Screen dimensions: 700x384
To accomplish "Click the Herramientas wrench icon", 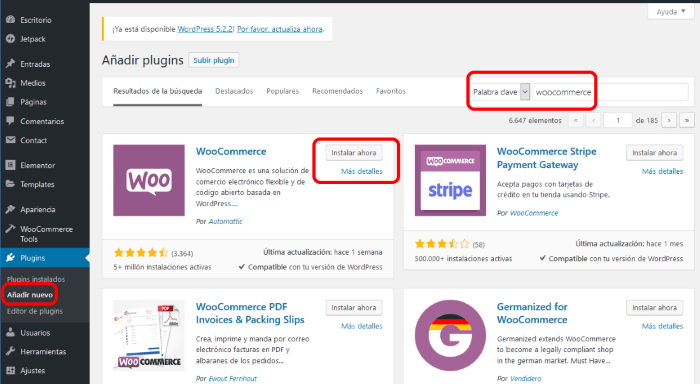I will [x=11, y=351].
